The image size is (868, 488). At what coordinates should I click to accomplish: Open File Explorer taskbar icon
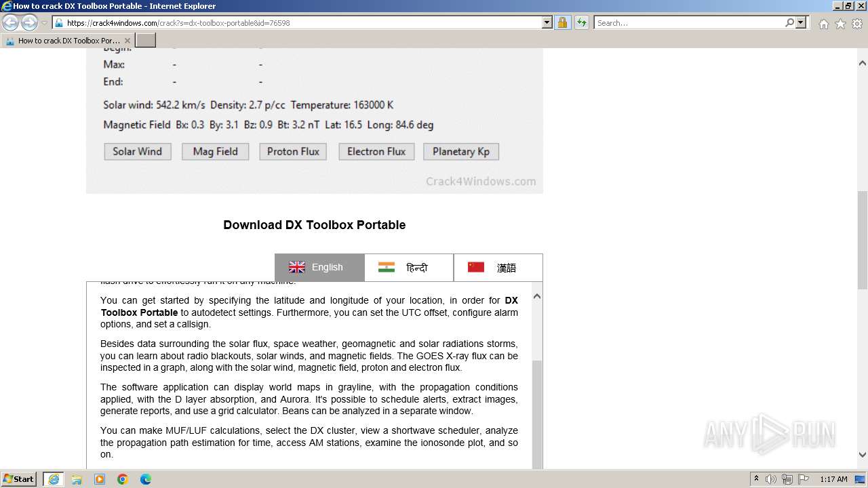pos(77,479)
